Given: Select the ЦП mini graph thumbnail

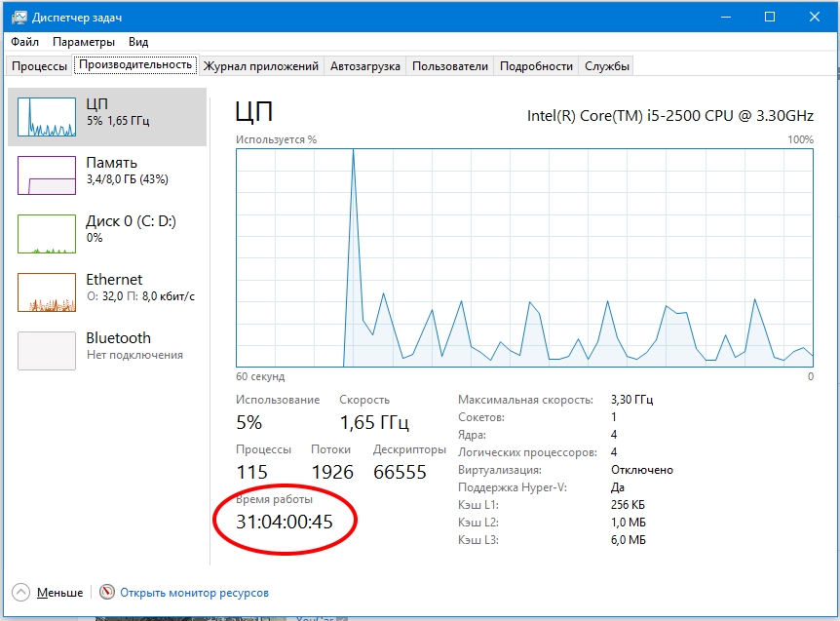Looking at the screenshot, I should (x=47, y=117).
